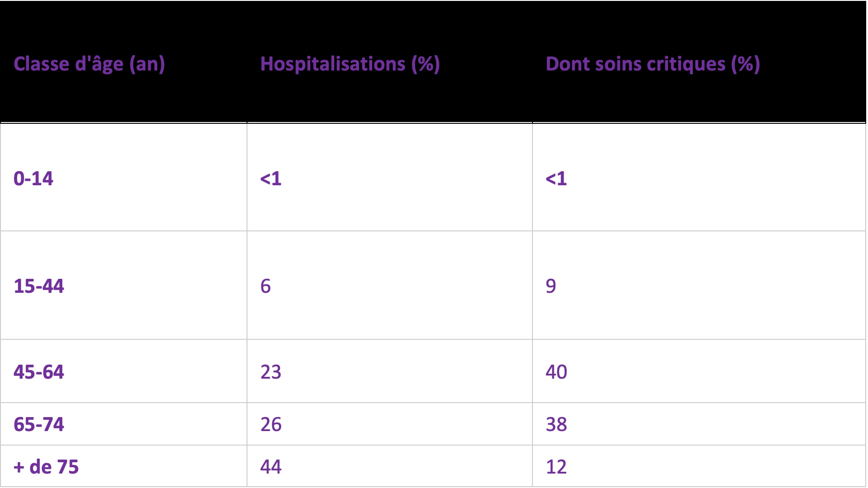
Task: Click the word 'Hospitalisations' in header
Action: [x=333, y=64]
